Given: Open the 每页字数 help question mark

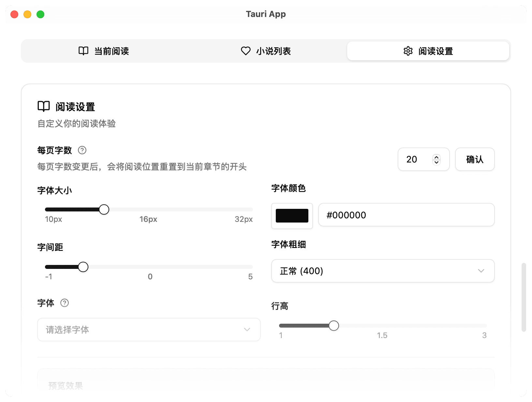Looking at the screenshot, I should [82, 150].
